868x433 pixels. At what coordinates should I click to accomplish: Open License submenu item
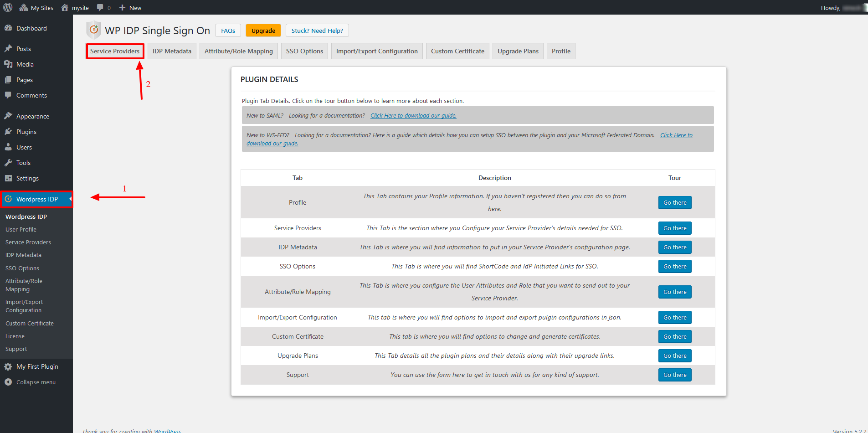15,336
